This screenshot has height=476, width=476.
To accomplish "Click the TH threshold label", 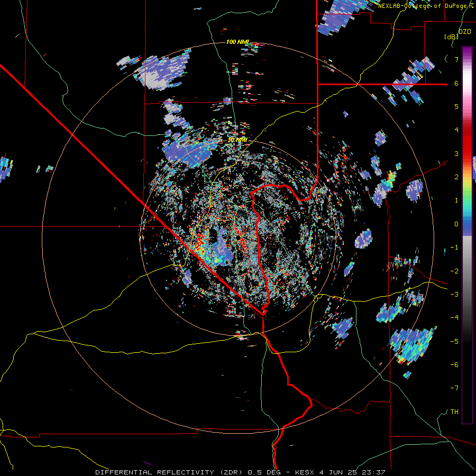I will coord(454,412).
